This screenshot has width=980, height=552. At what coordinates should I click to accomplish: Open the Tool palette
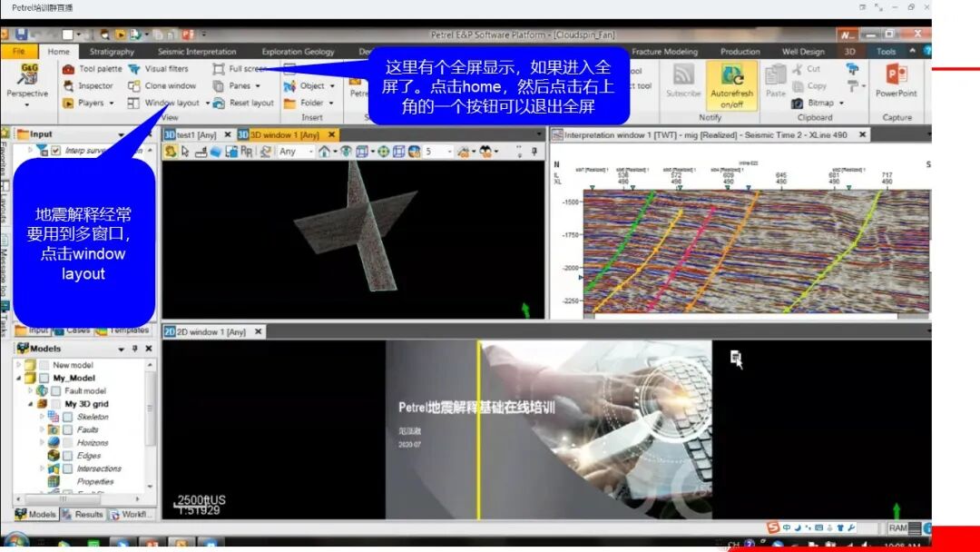[x=92, y=69]
